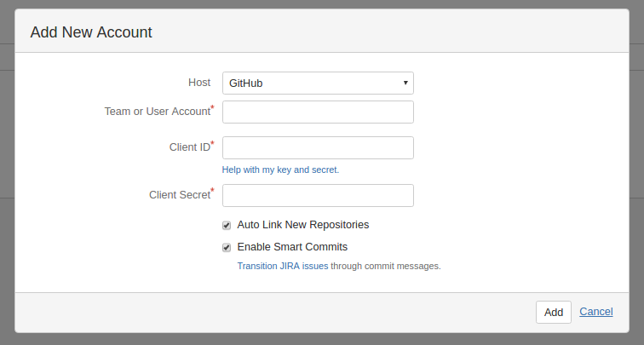Cancel the Add New Account dialog
644x345 pixels.
coord(595,312)
